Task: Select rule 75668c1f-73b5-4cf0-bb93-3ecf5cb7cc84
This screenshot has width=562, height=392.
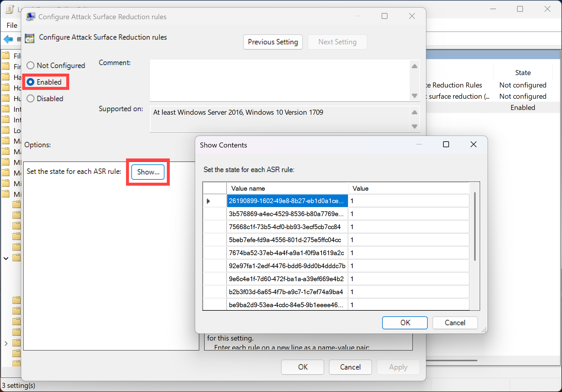Action: pos(287,227)
